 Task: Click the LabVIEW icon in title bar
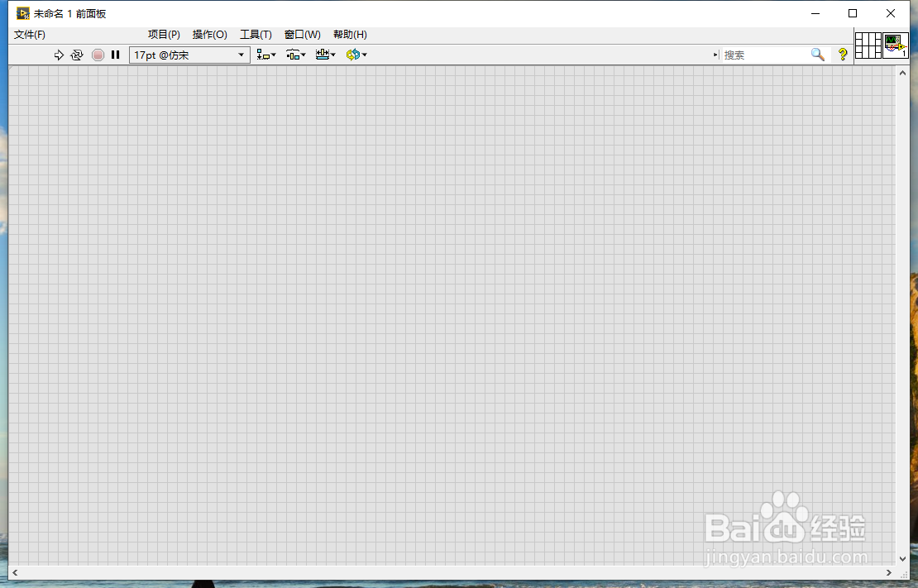click(23, 13)
